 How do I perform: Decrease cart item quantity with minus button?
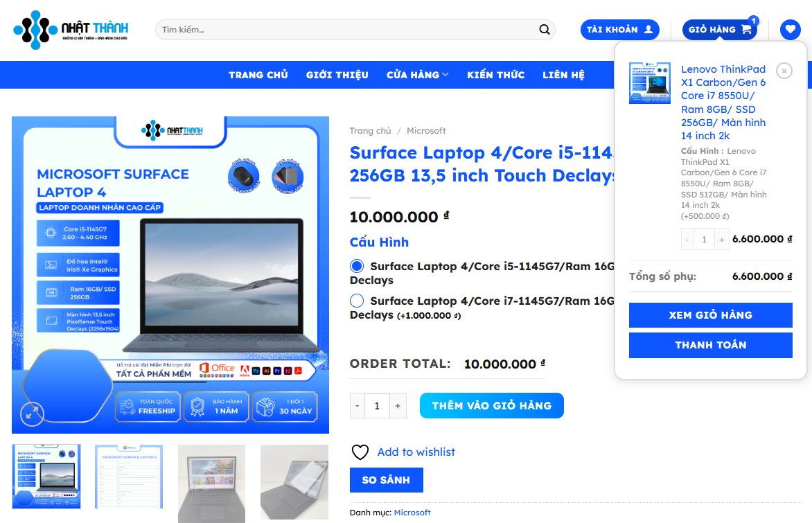[x=687, y=239]
